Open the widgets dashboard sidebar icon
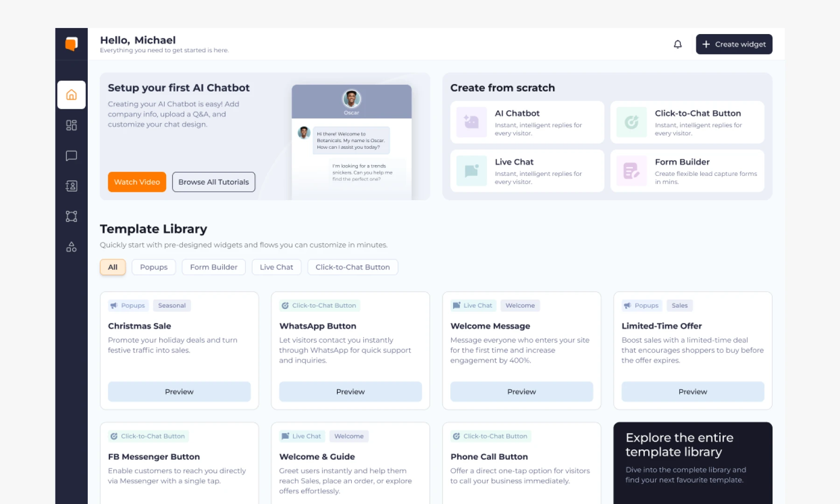840x504 pixels. pyautogui.click(x=71, y=125)
